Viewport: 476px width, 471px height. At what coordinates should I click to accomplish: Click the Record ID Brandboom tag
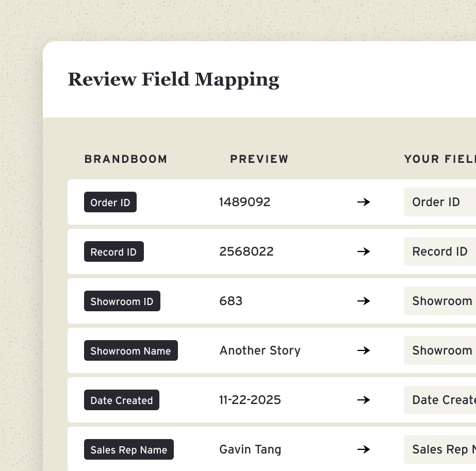(114, 251)
